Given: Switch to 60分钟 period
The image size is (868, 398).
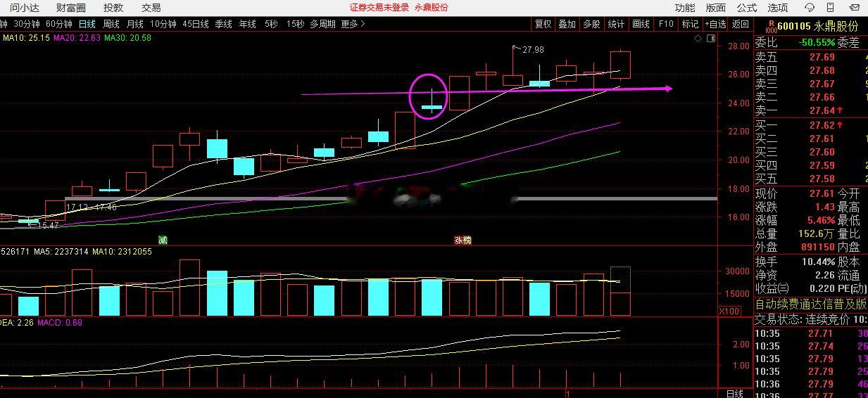Looking at the screenshot, I should pyautogui.click(x=59, y=24).
